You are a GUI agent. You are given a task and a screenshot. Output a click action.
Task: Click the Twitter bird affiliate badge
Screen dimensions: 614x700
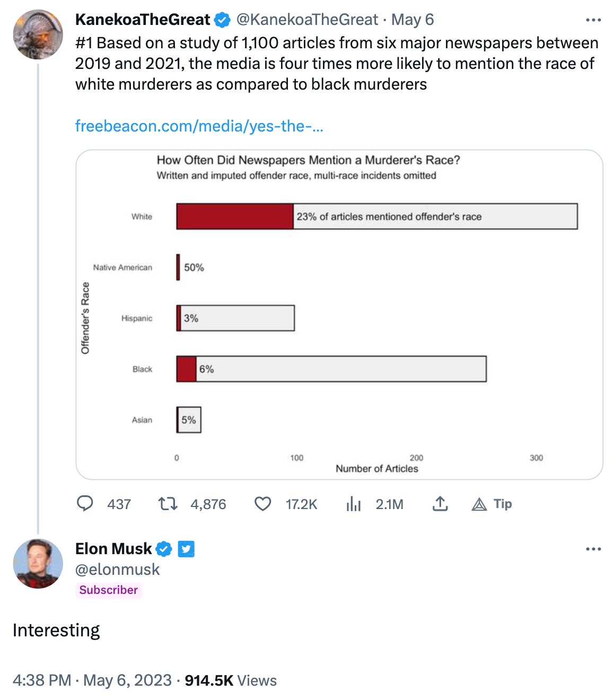click(x=186, y=549)
